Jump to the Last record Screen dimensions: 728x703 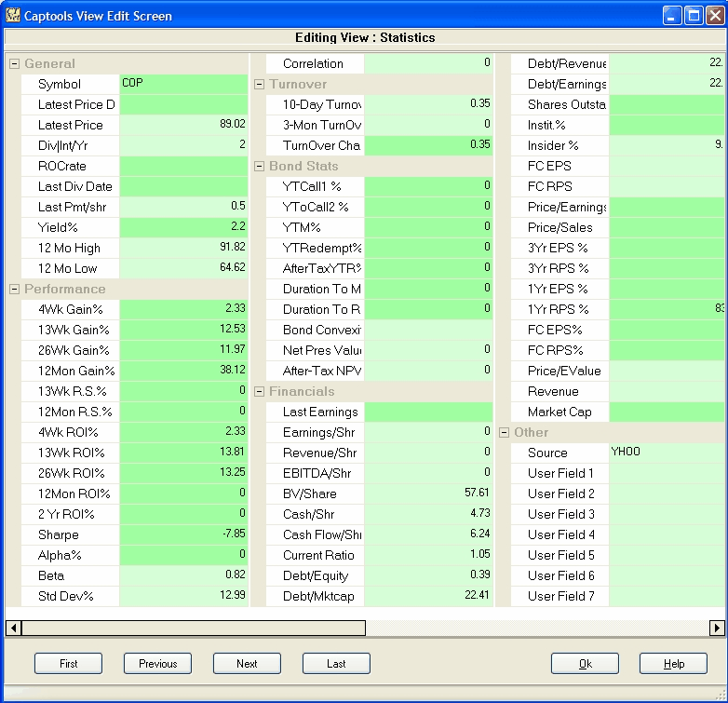(336, 664)
